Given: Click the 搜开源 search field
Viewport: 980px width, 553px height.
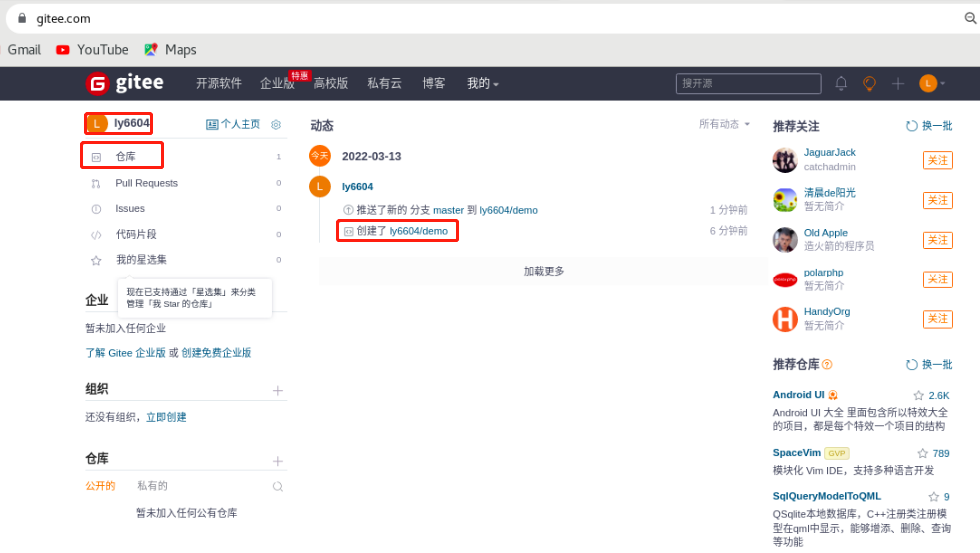Looking at the screenshot, I should [x=748, y=83].
